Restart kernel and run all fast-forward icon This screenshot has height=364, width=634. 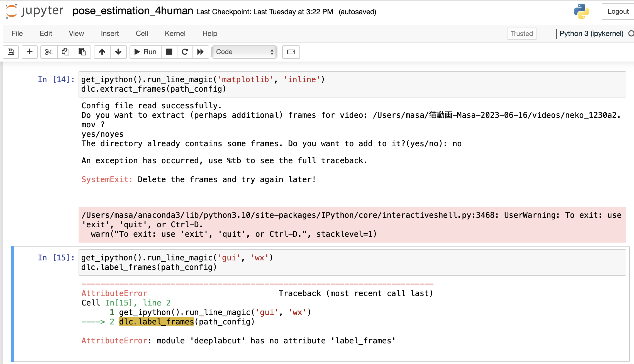pos(201,52)
